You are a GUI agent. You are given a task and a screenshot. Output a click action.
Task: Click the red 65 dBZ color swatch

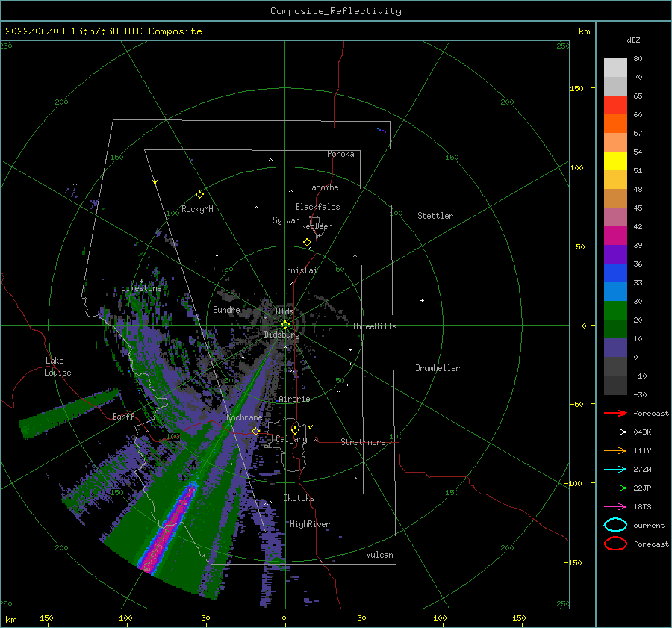pos(615,105)
